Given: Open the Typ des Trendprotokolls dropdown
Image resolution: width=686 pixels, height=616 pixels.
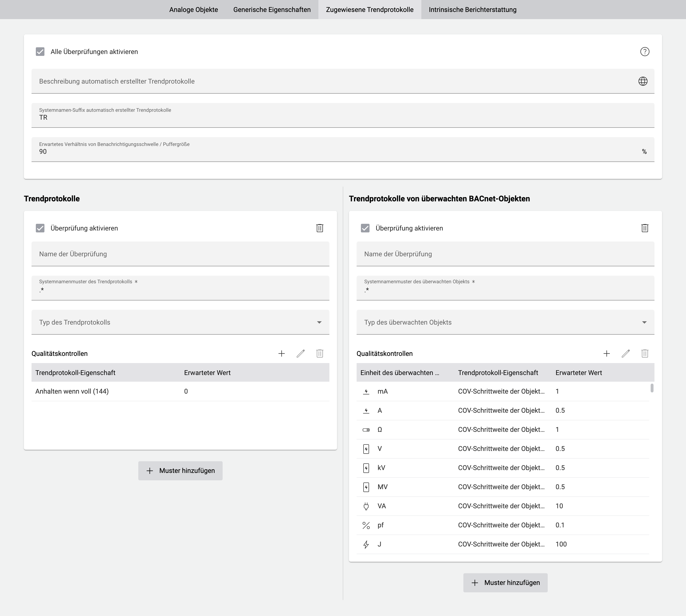Looking at the screenshot, I should (x=318, y=322).
